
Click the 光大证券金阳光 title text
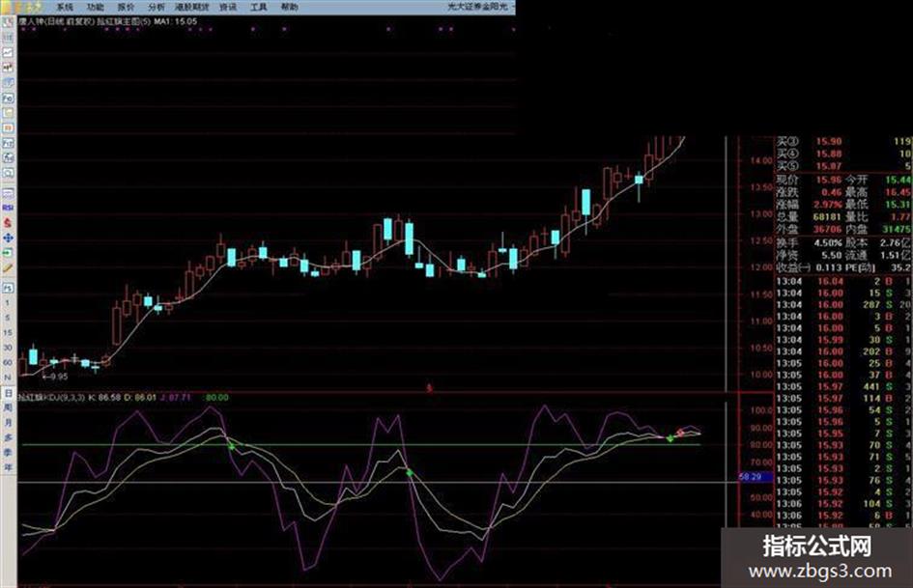(x=477, y=7)
